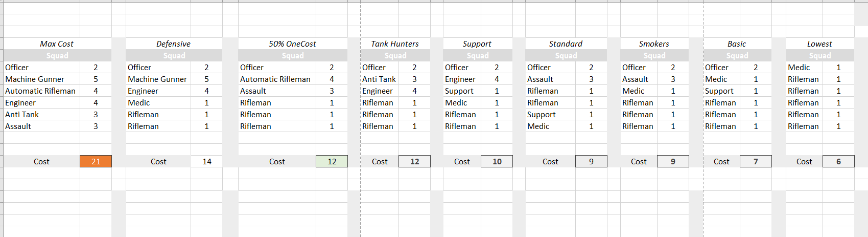The height and width of the screenshot is (237, 868).
Task: Select "Medic" in the Smokers squad
Action: pyautogui.click(x=634, y=91)
